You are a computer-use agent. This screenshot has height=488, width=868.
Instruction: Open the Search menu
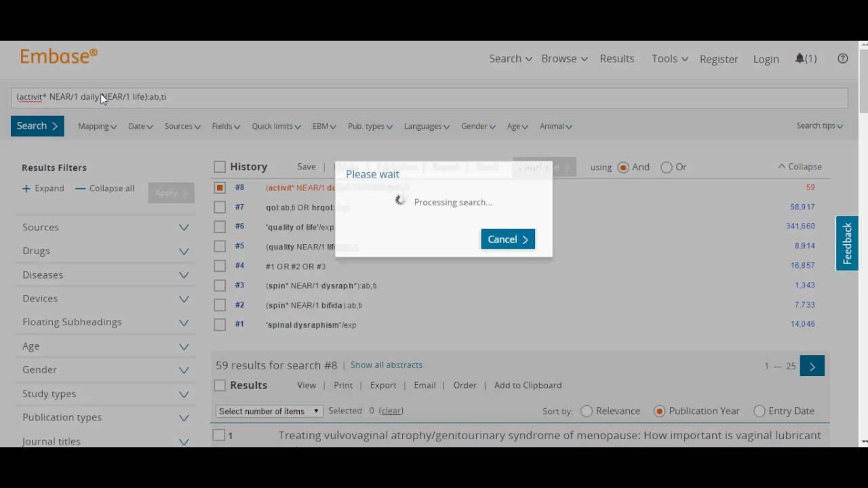(x=511, y=58)
